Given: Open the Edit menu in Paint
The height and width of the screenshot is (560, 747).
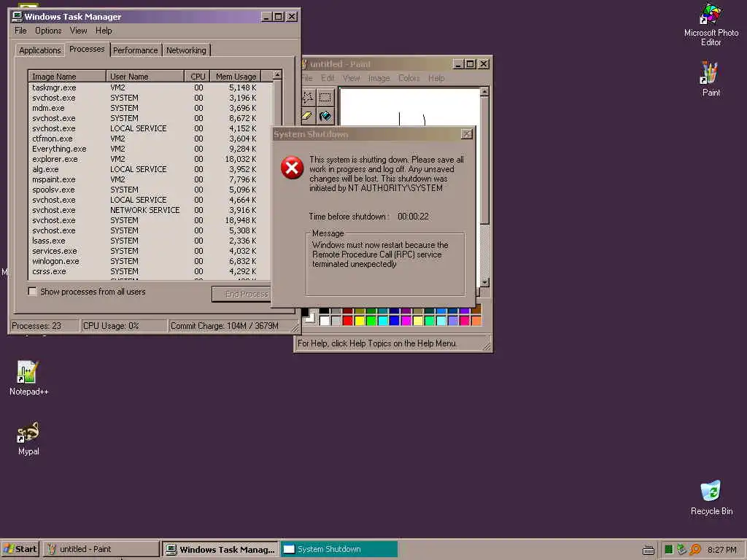Looking at the screenshot, I should click(328, 78).
